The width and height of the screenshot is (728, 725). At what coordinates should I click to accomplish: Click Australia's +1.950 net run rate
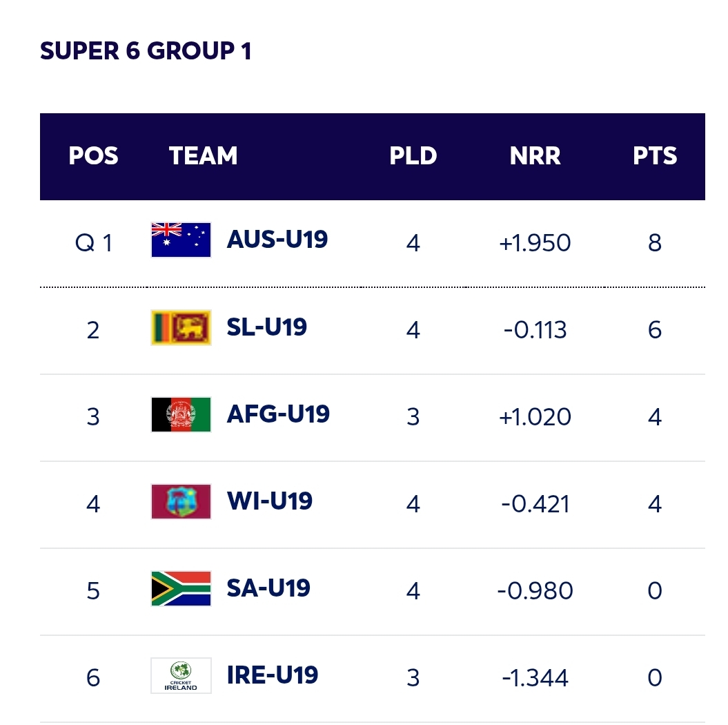(535, 243)
